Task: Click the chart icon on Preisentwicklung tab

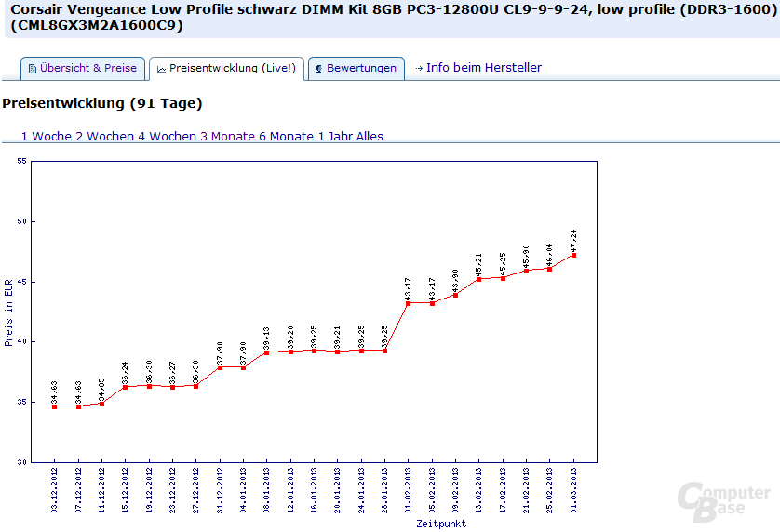Action: pos(162,69)
